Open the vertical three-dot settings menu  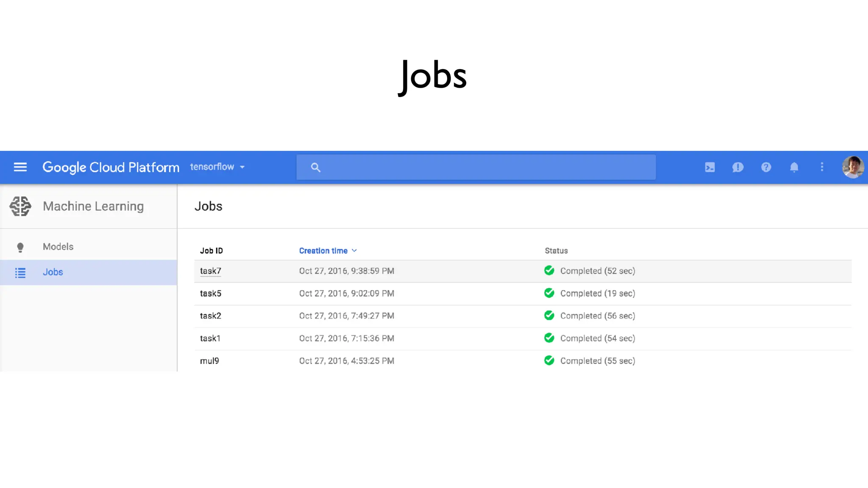[822, 167]
